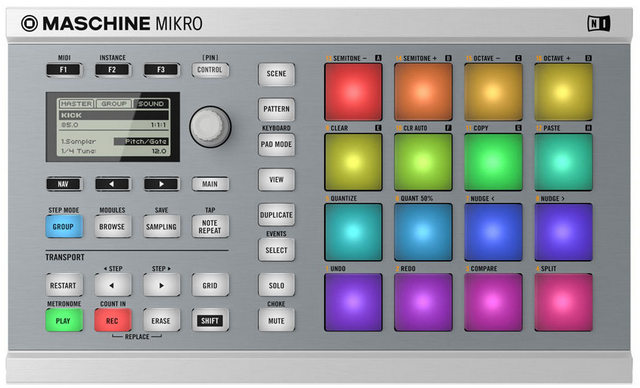Tap the purple Undo pad

353,302
